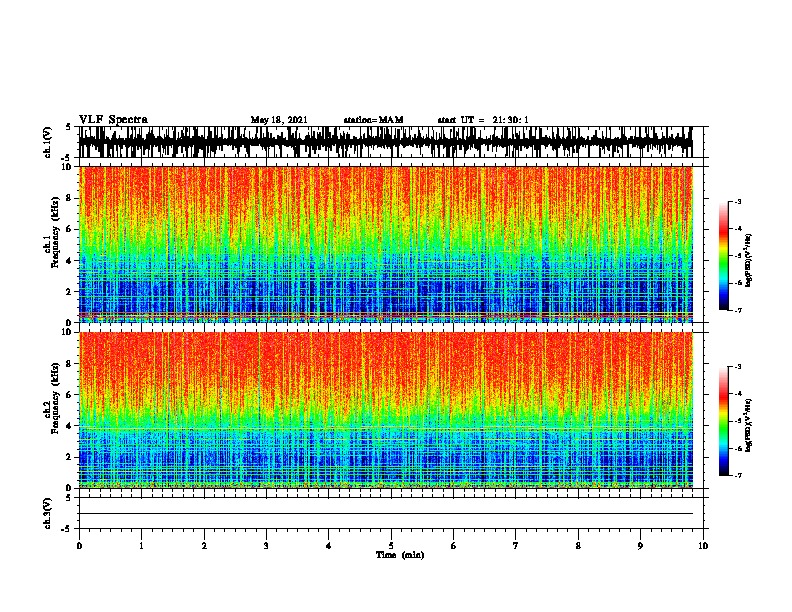Click time axis tick label "7"
Screen dimensions: 792x612
(516, 546)
